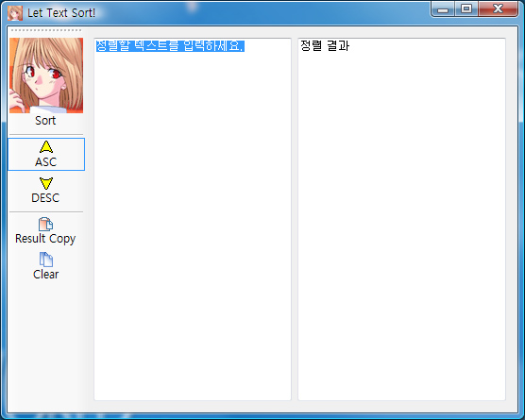Click the Let Text Sort! title bar text
Image resolution: width=525 pixels, height=420 pixels.
tap(61, 13)
